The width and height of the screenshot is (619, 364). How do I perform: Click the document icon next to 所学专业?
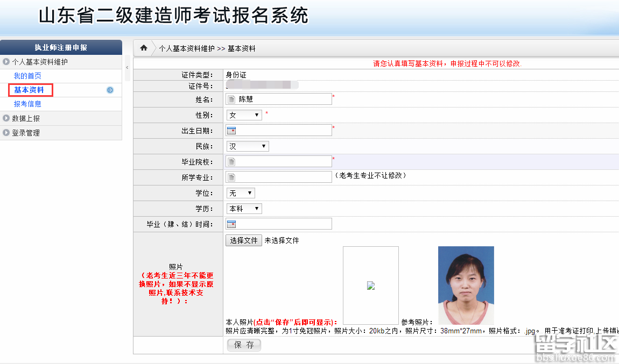tap(232, 177)
